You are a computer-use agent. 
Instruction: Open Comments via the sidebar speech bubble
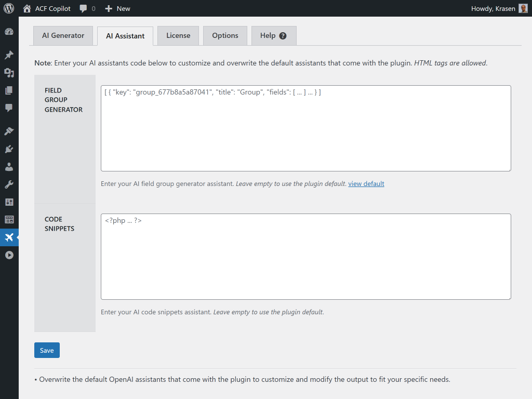pos(9,108)
